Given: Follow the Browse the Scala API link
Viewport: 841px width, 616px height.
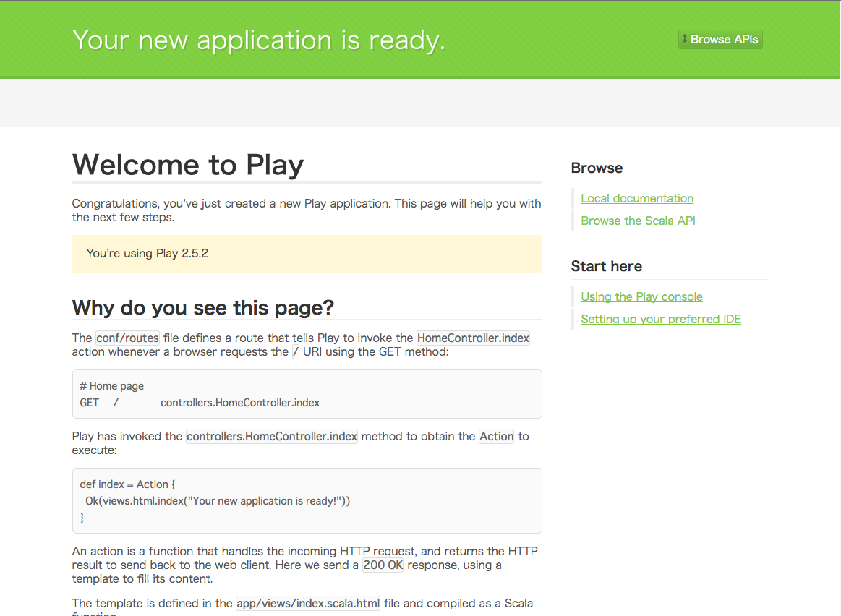Looking at the screenshot, I should [638, 221].
